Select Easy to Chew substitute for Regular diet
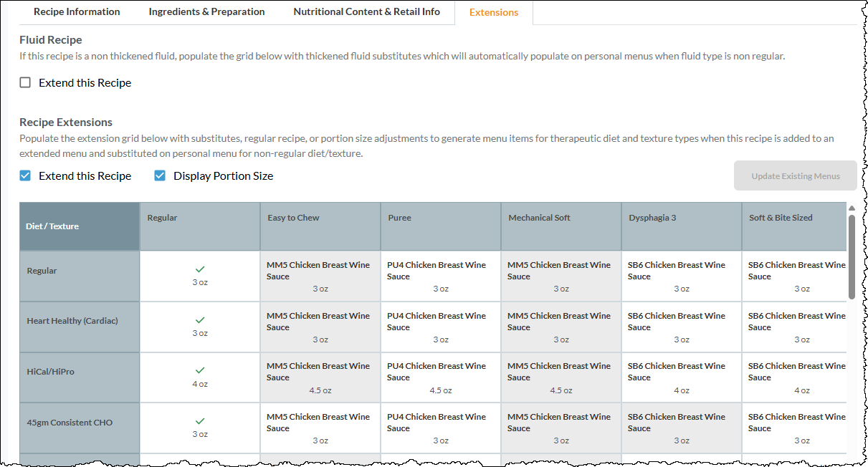 320,275
